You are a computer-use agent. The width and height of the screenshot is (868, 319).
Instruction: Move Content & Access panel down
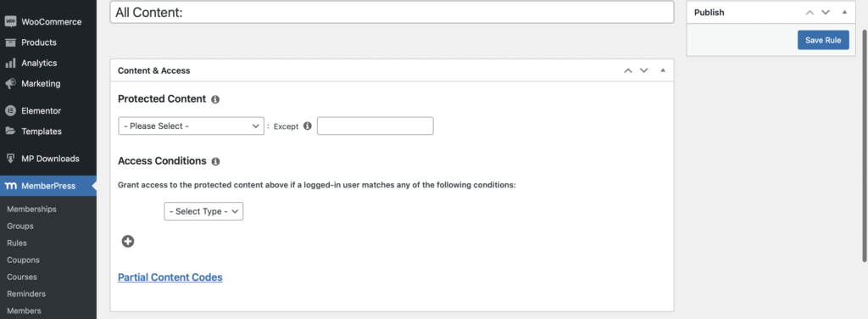[644, 70]
